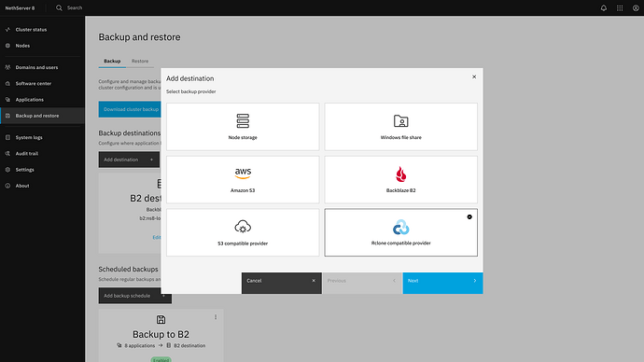Click the Settings gear sidebar icon
Screen dimensions: 644x362
pos(7,170)
